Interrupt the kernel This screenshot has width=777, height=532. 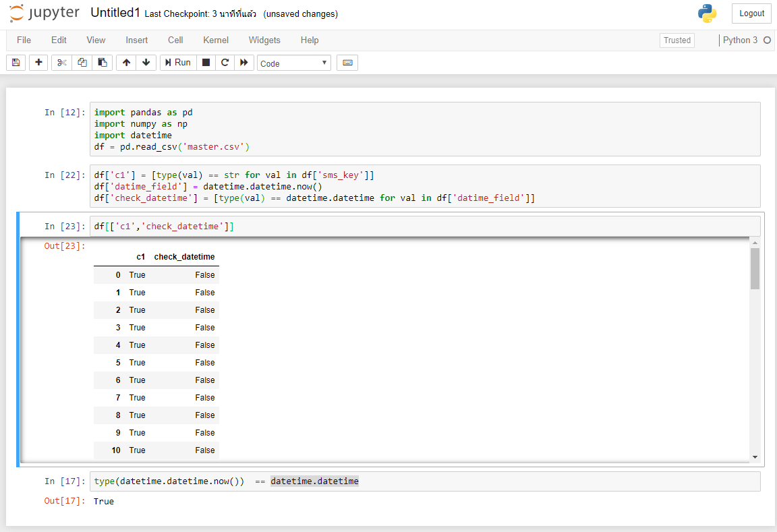[205, 62]
